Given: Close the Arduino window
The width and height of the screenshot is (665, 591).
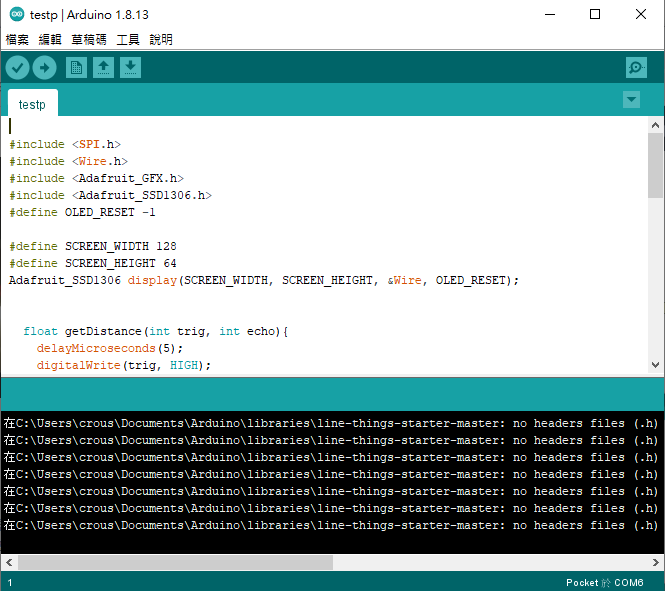Looking at the screenshot, I should pyautogui.click(x=641, y=14).
